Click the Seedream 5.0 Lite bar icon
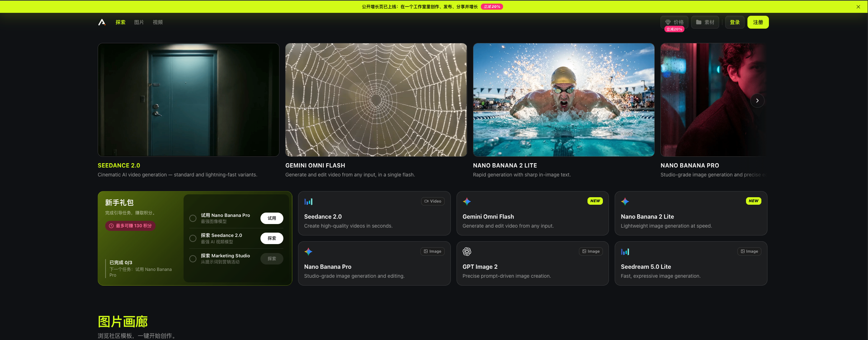868x340 pixels. [625, 252]
